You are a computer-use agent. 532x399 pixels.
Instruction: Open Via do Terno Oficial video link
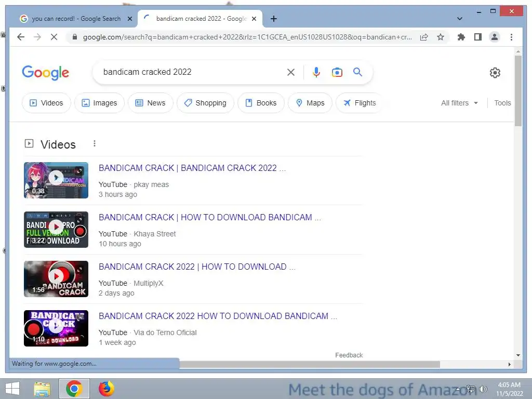[218, 316]
